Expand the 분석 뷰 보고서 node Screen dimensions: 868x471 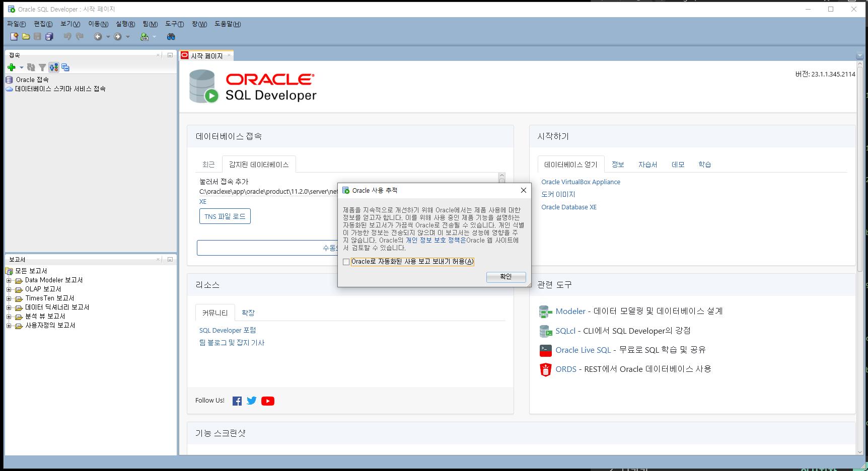pos(9,317)
